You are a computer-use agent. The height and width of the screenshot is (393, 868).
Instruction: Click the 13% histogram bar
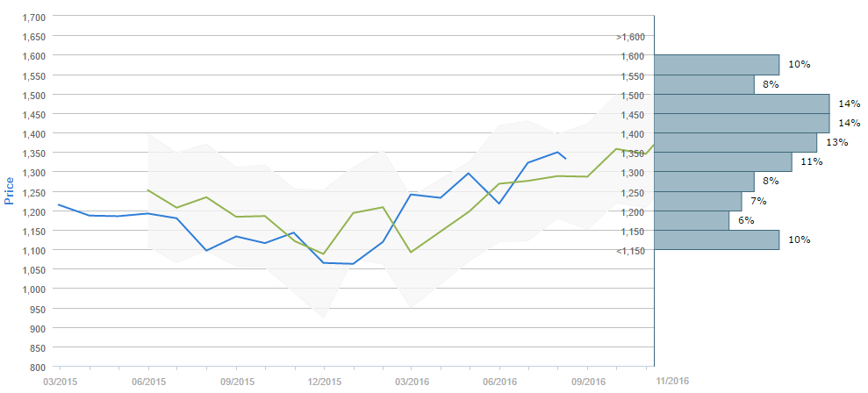(735, 143)
